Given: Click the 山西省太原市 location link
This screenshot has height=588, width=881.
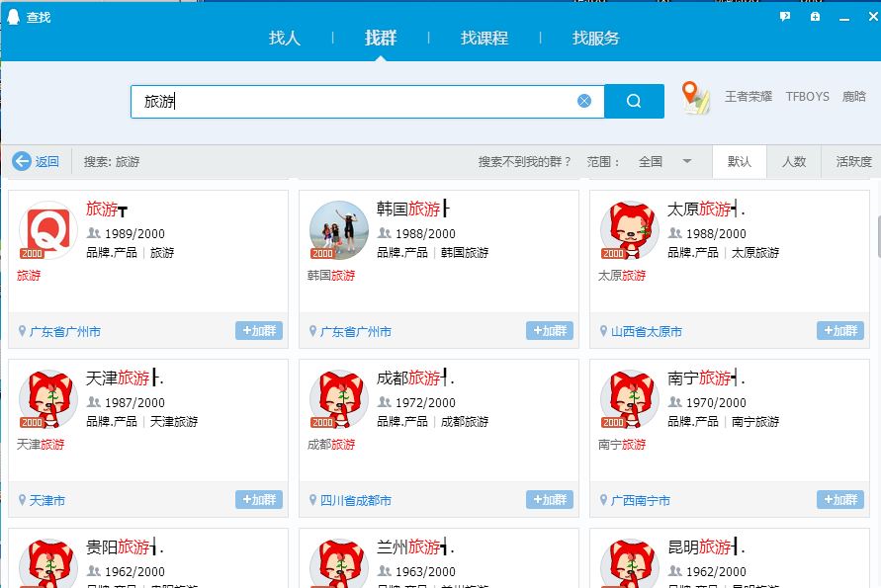Looking at the screenshot, I should (646, 332).
